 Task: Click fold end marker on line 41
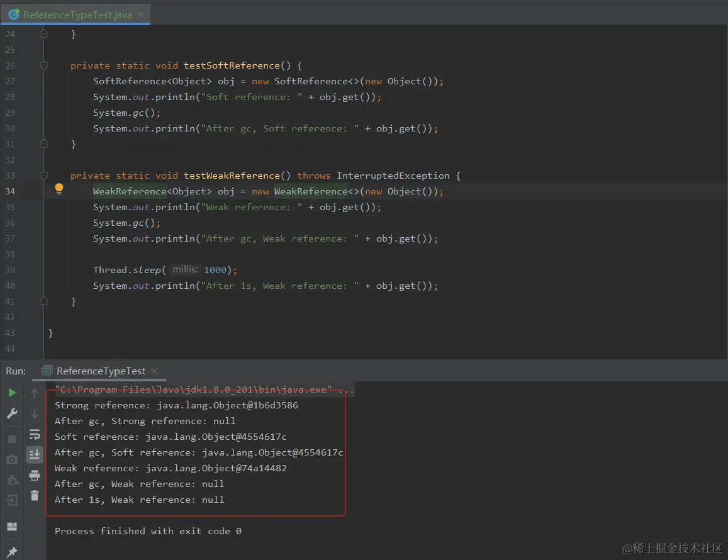[44, 301]
